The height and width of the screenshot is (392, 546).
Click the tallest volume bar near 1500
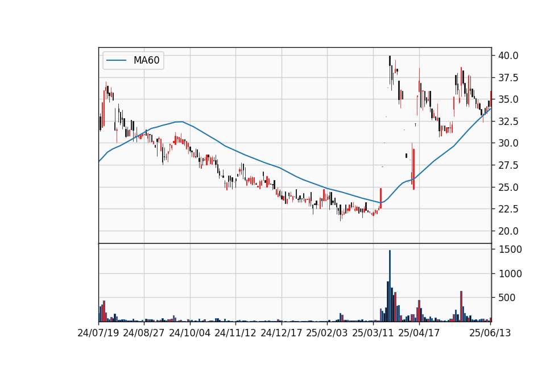tap(390, 286)
